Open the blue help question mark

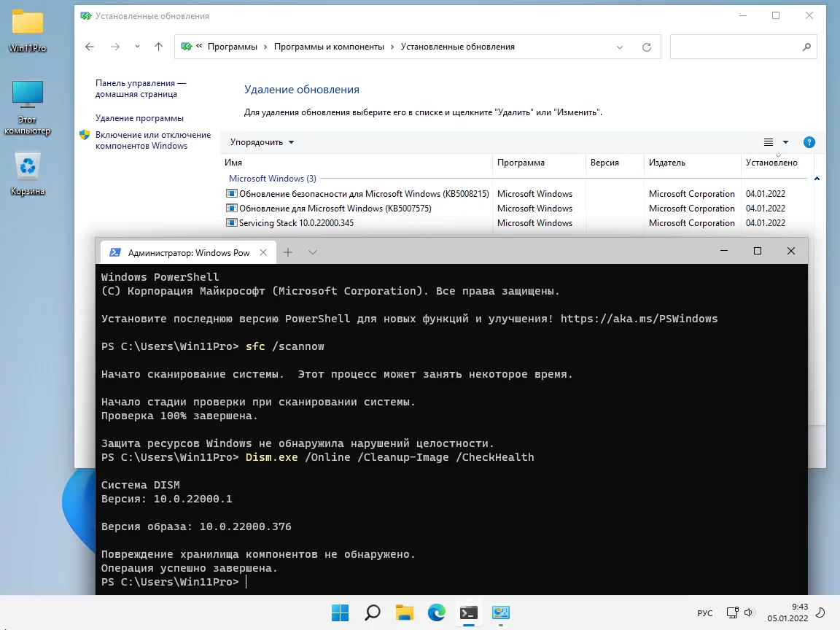pos(809,142)
